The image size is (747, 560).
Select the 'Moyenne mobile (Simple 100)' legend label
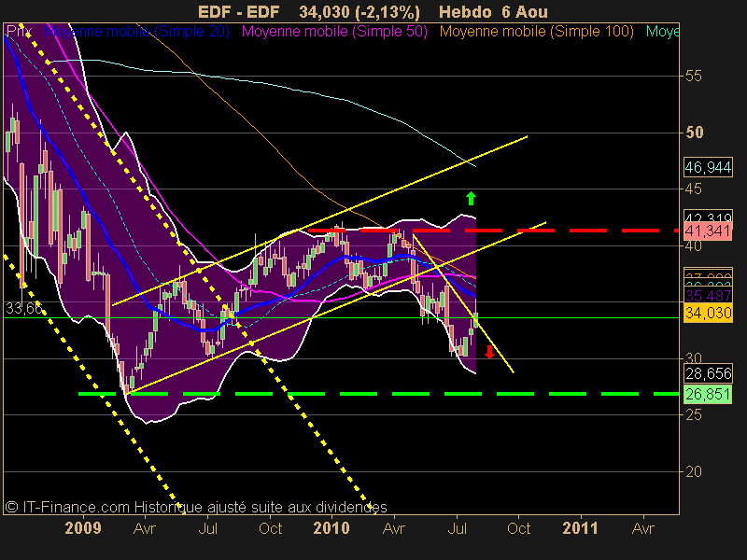[536, 32]
